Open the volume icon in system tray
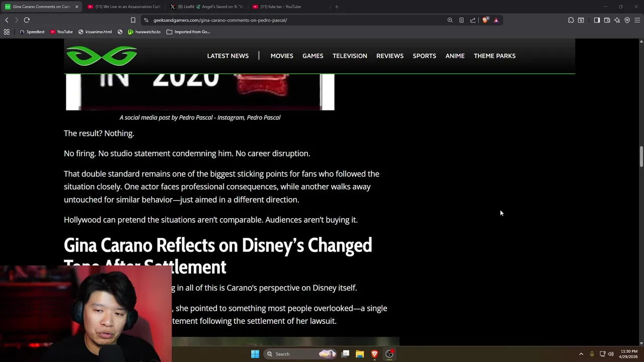 tap(611, 354)
